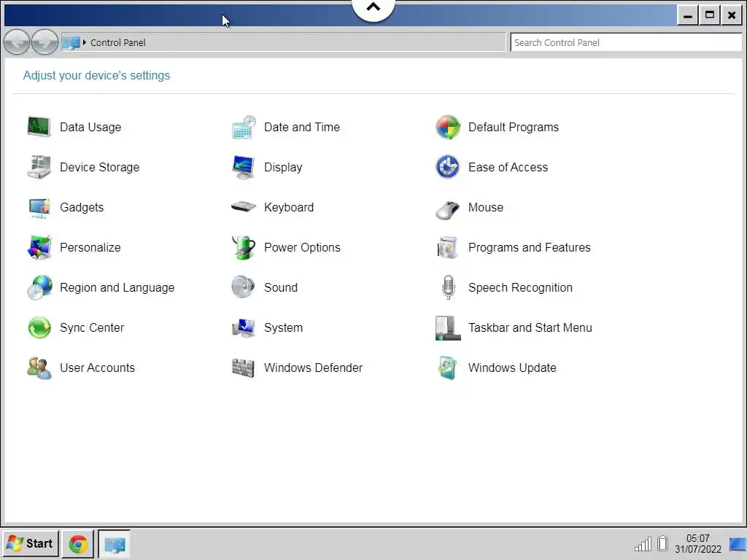Open the Gadgets icon

click(39, 208)
